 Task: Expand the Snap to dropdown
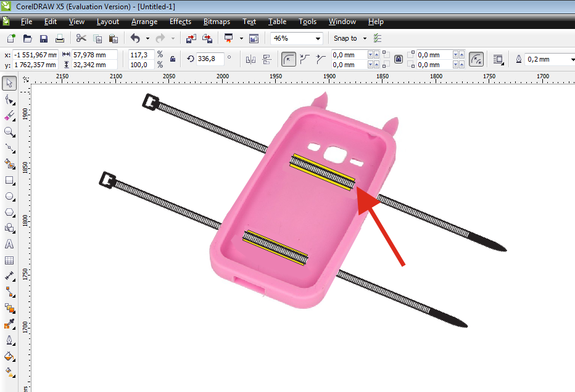[365, 38]
